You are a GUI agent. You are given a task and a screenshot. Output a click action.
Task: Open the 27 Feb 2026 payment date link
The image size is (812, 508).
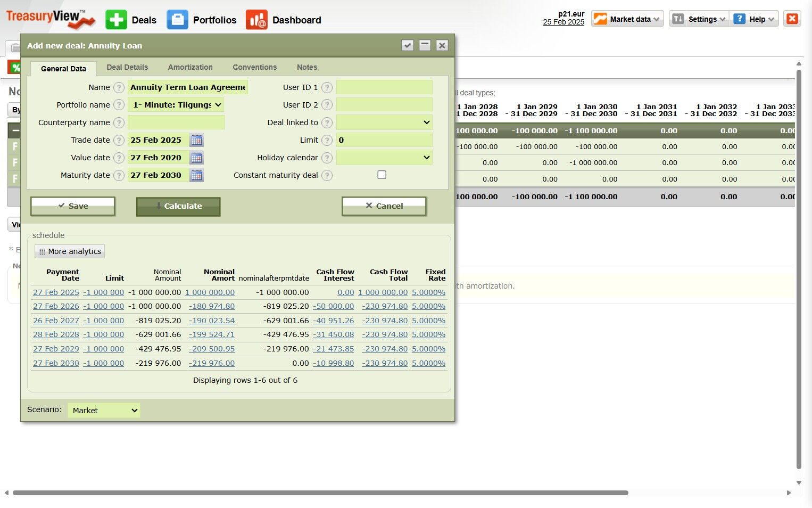click(x=56, y=306)
